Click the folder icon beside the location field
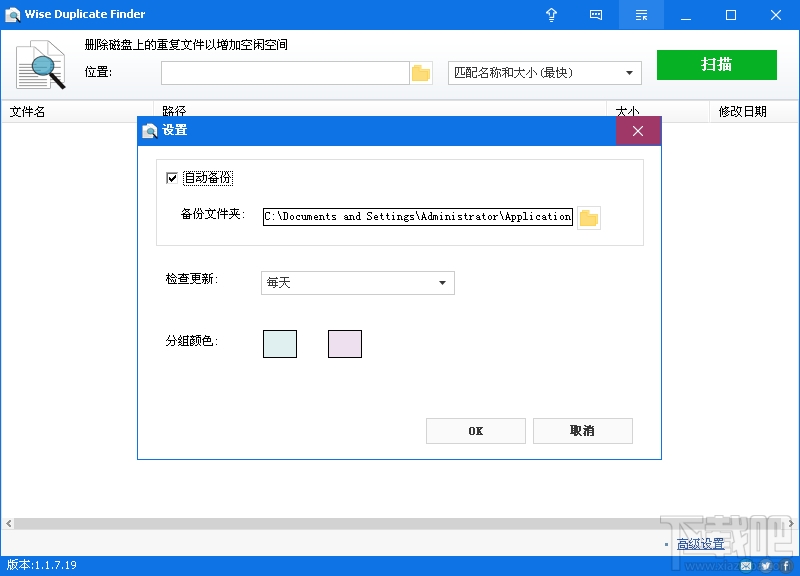The height and width of the screenshot is (576, 800). [x=421, y=72]
